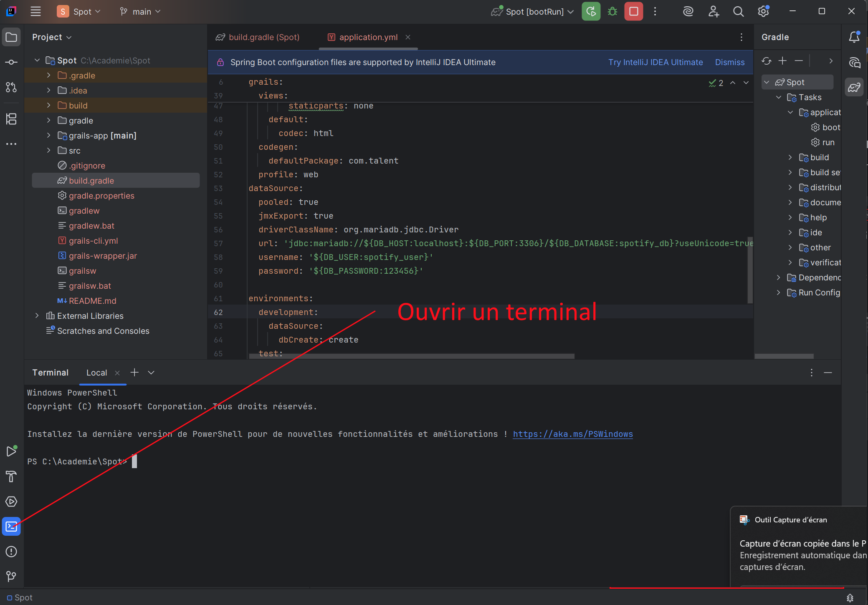Click the Try IntelliJ IDEA Ultimate link
This screenshot has width=868, height=605.
[655, 62]
